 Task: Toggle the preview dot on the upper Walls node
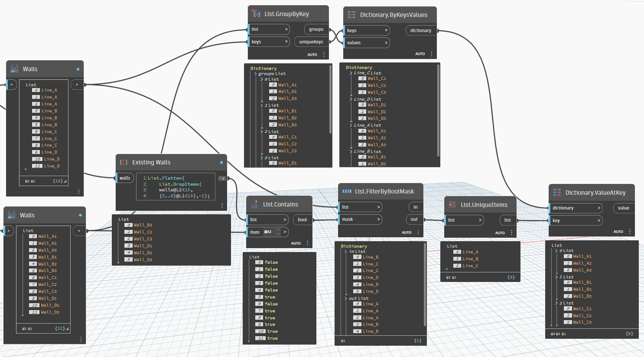tap(78, 69)
